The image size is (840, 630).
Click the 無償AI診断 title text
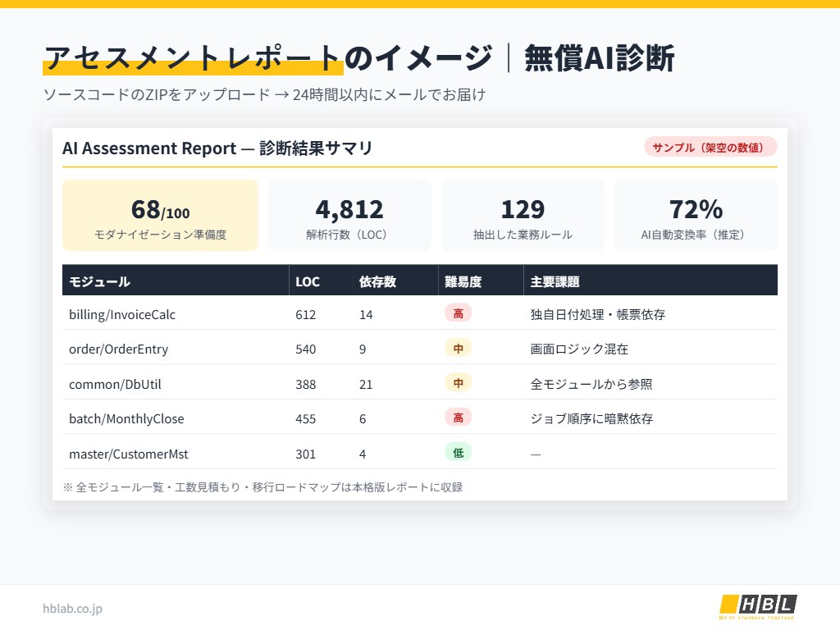click(x=599, y=58)
